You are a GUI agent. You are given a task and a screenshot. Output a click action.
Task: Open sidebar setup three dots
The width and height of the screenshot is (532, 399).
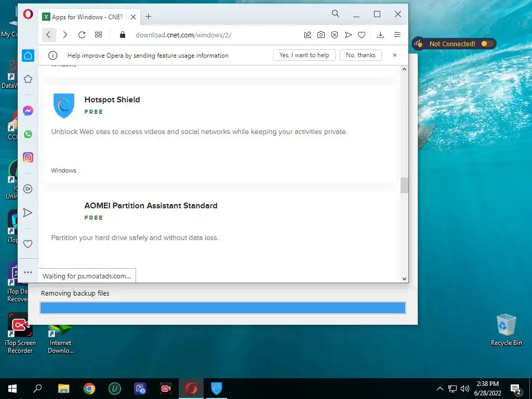[x=28, y=272]
